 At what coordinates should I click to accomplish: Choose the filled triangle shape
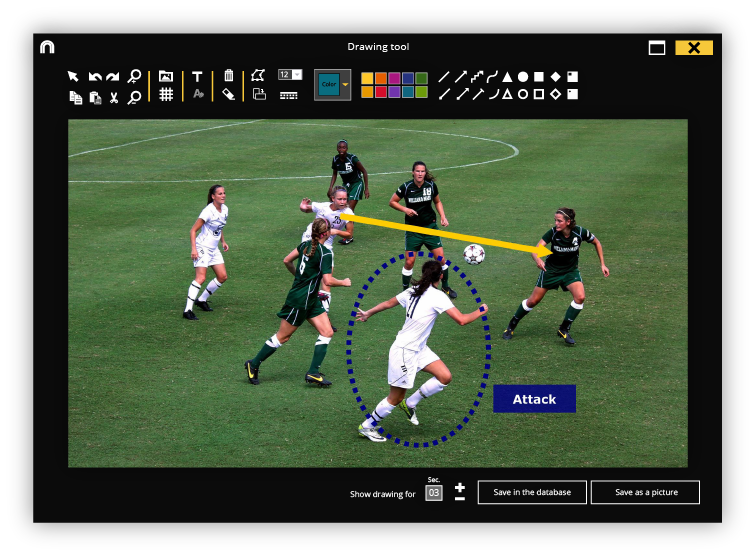click(x=507, y=77)
